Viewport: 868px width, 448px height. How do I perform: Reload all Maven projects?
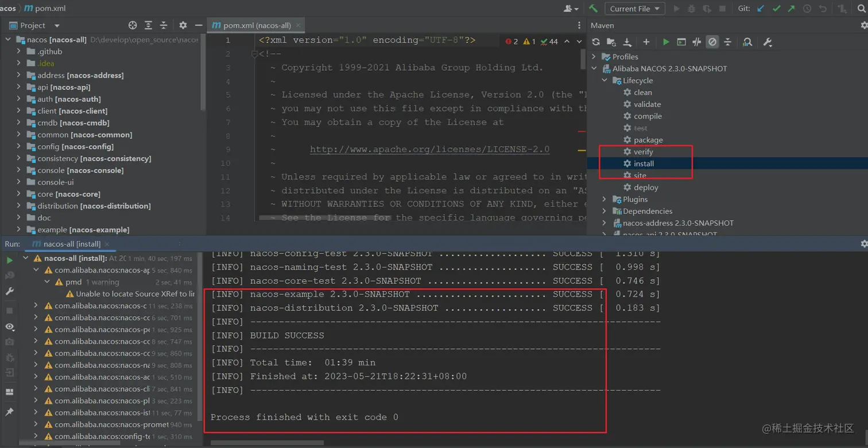[596, 42]
